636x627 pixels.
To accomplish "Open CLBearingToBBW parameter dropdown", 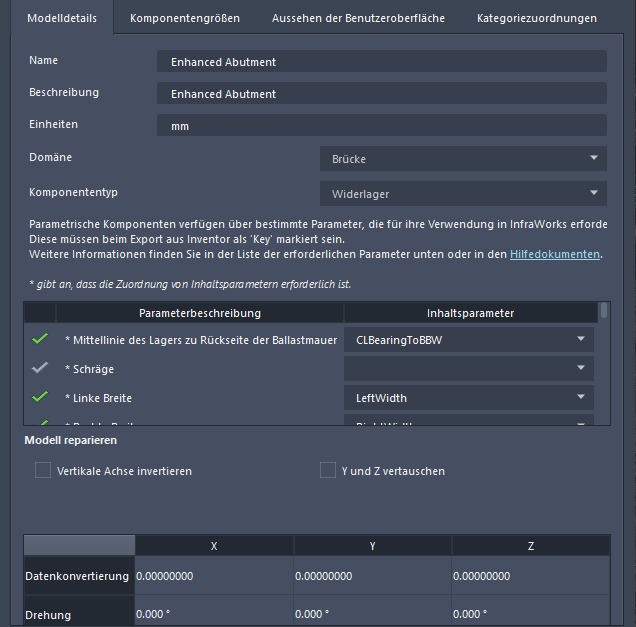I will coord(468,339).
